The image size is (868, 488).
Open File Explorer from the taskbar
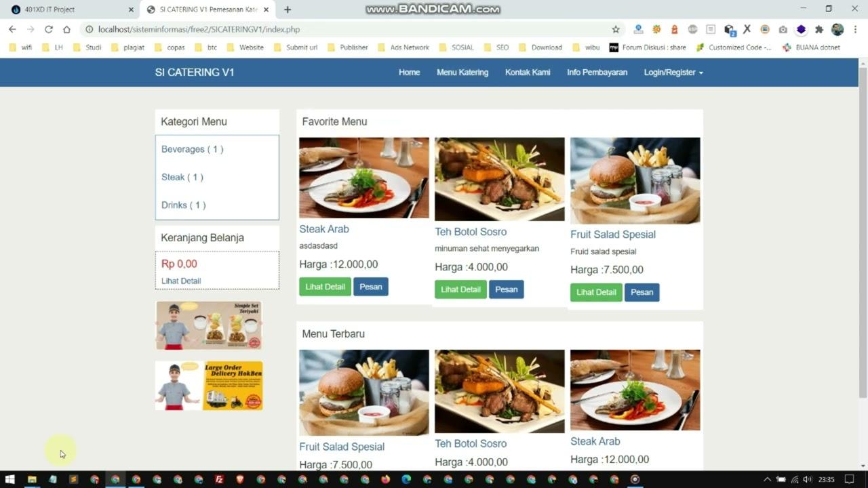click(x=32, y=479)
